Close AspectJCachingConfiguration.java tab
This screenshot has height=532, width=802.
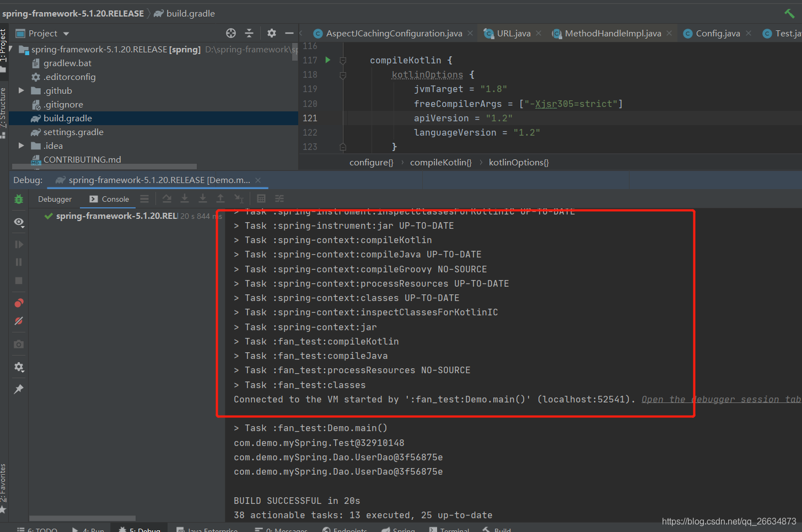(470, 34)
